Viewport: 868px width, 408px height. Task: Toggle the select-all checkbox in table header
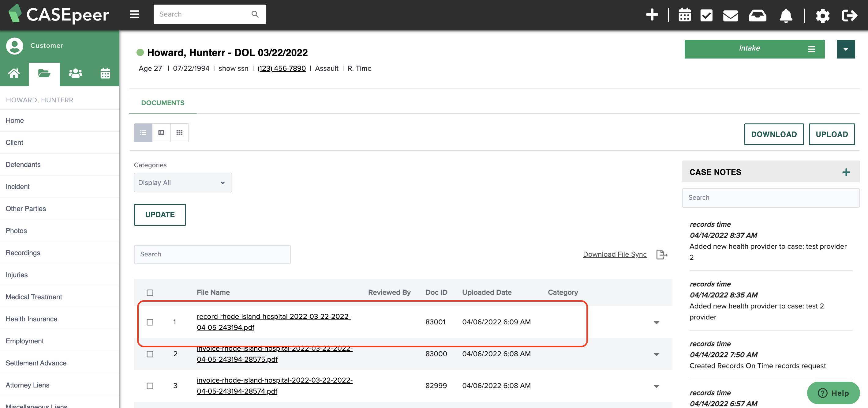(150, 292)
